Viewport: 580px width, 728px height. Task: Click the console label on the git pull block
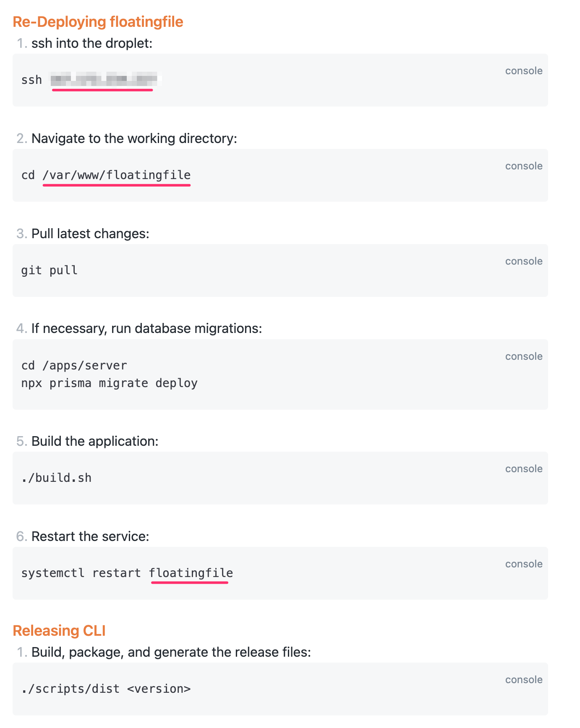click(523, 261)
